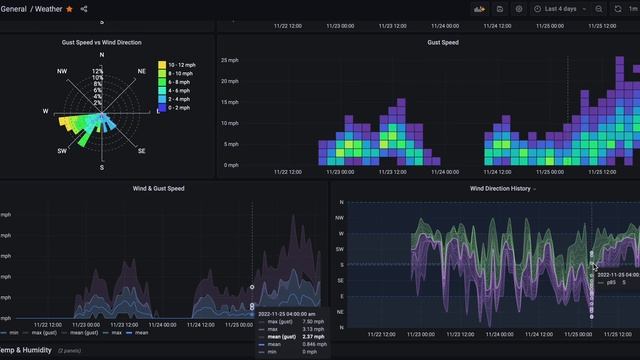
Task: Click the "0.846 mph" mean value
Action: pyautogui.click(x=314, y=344)
